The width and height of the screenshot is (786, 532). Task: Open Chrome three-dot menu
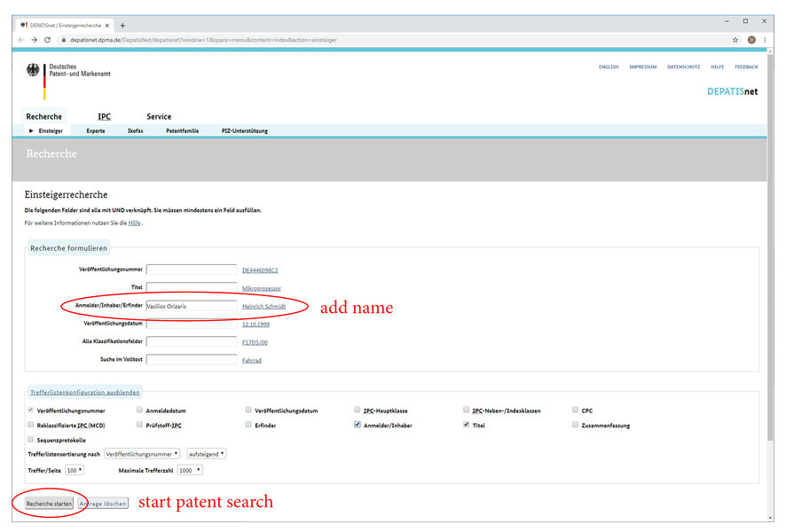tap(765, 40)
